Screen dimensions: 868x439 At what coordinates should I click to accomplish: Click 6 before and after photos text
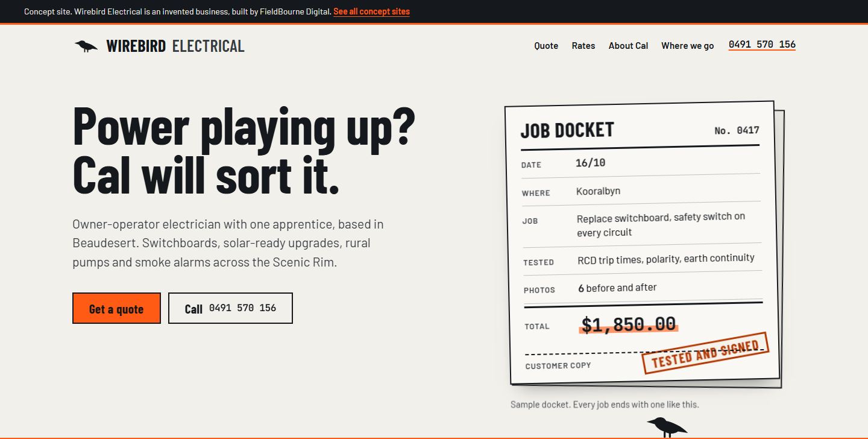click(x=617, y=288)
